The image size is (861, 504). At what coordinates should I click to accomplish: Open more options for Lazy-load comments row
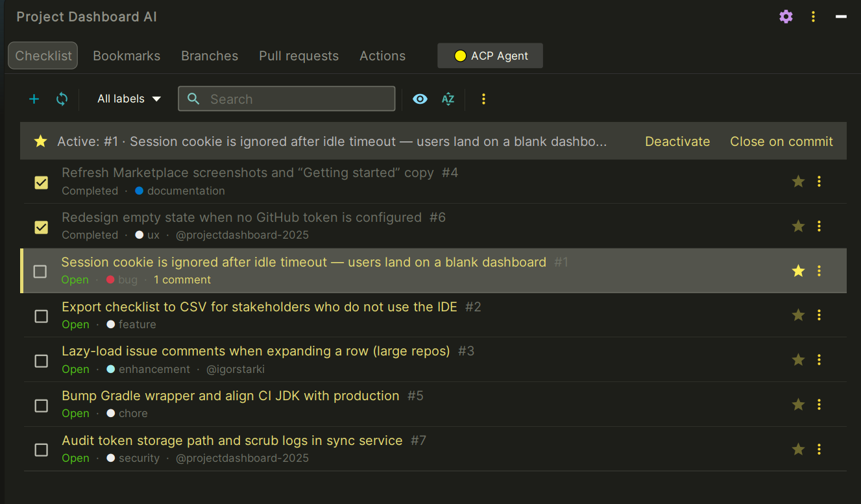point(819,360)
